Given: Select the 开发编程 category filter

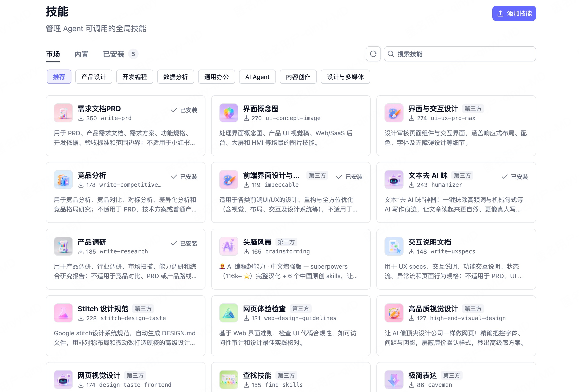Looking at the screenshot, I should coord(135,77).
